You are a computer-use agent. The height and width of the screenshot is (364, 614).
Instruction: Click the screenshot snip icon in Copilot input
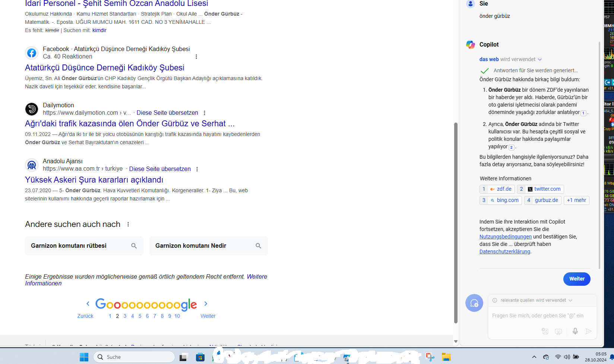pyautogui.click(x=558, y=331)
